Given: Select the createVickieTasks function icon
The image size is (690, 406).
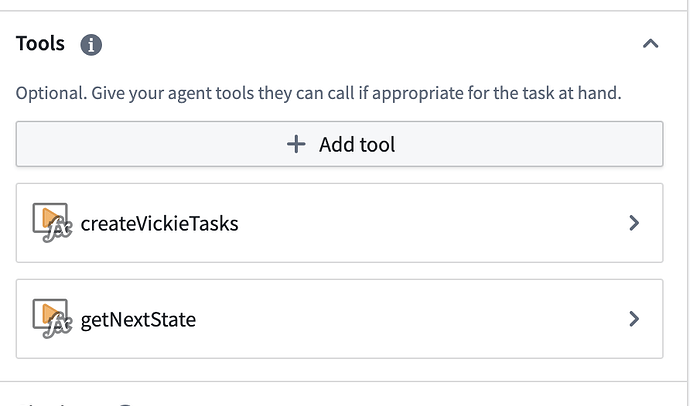Looking at the screenshot, I should coord(52,223).
